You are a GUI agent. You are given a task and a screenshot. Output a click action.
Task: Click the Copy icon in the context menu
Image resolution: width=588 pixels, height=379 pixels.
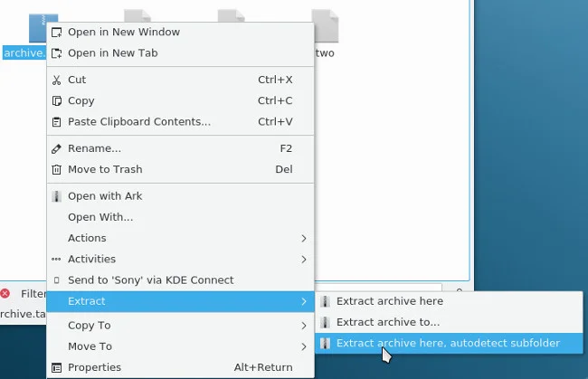pos(57,101)
